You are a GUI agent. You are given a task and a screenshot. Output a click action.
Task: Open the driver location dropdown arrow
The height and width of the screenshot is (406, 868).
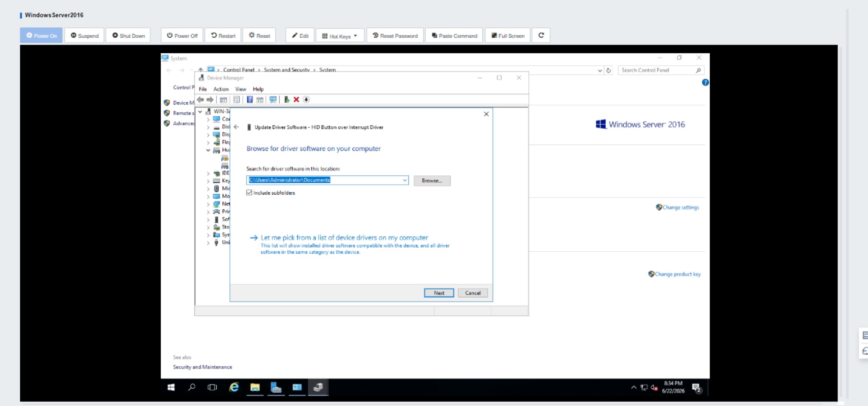[x=405, y=180]
